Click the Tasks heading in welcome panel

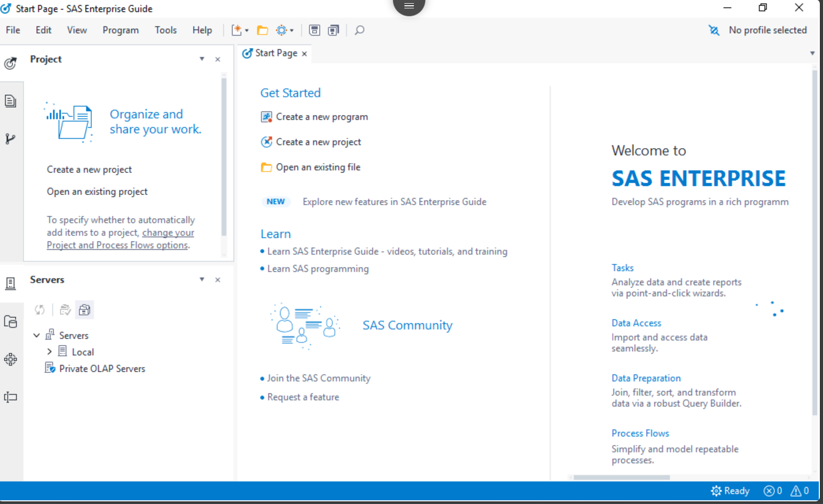pos(622,268)
